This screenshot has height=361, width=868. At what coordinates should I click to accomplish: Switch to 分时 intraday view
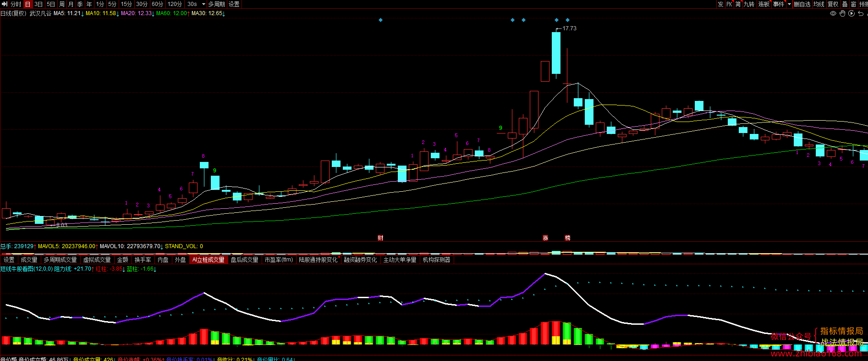click(16, 4)
